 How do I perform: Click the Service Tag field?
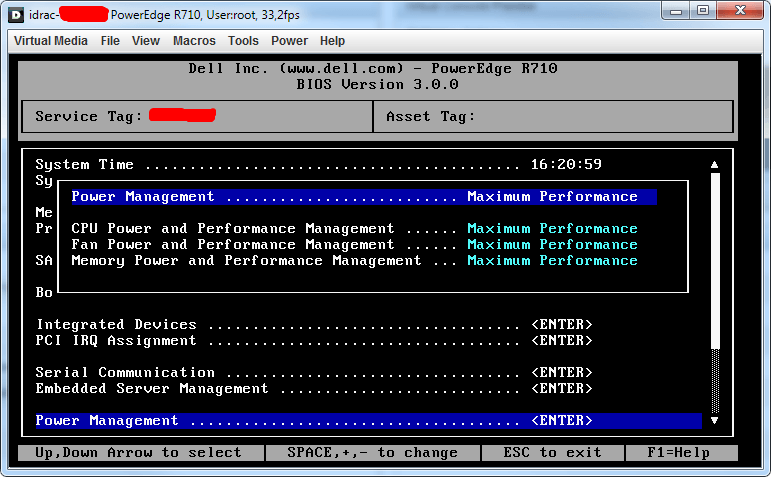(197, 117)
